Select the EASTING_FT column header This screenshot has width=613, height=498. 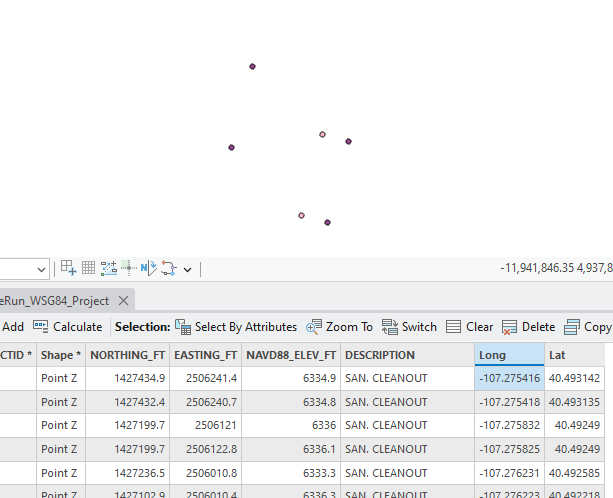tap(206, 355)
